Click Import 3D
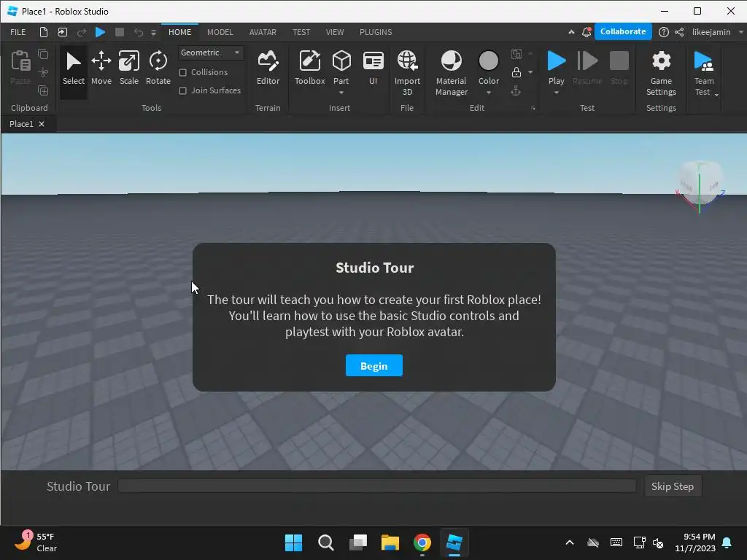This screenshot has width=747, height=560. click(407, 73)
